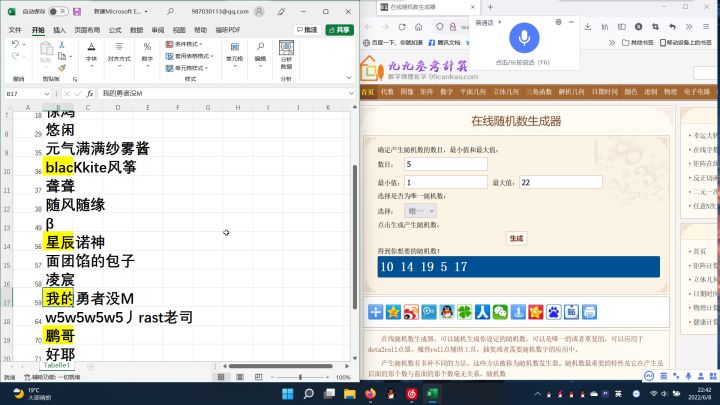The width and height of the screenshot is (720, 405).
Task: Click the Redo arrow in Excel ribbon
Action: click(16, 56)
